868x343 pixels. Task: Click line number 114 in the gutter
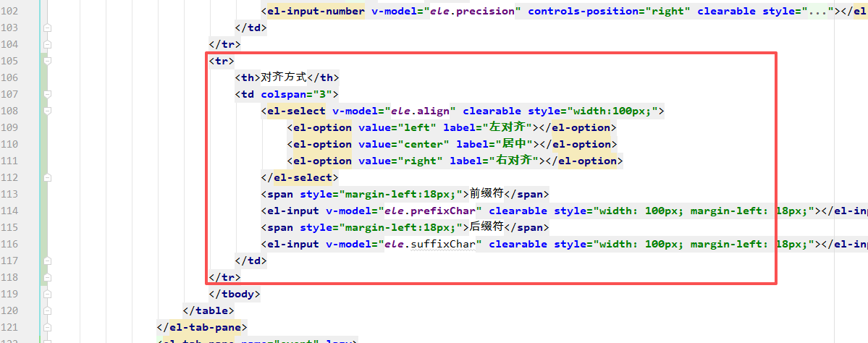pyautogui.click(x=10, y=211)
